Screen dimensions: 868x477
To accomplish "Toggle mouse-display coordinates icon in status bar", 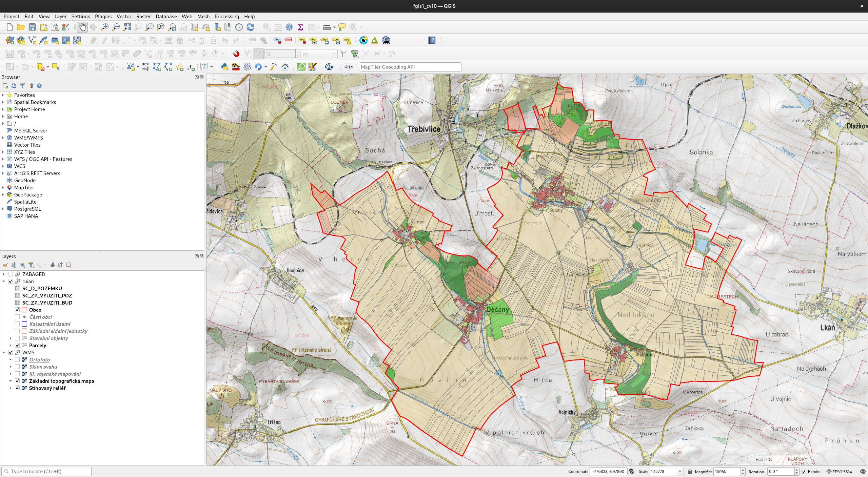I will (x=631, y=471).
